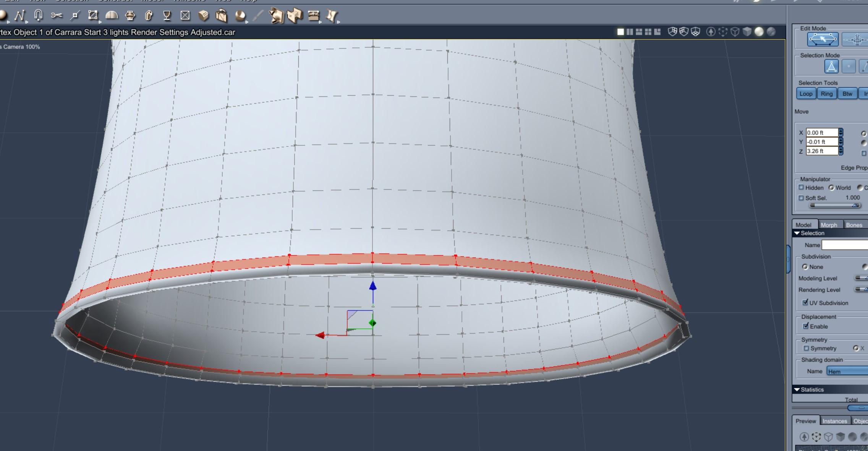
Task: Select the World manipulator radio button
Action: 831,188
